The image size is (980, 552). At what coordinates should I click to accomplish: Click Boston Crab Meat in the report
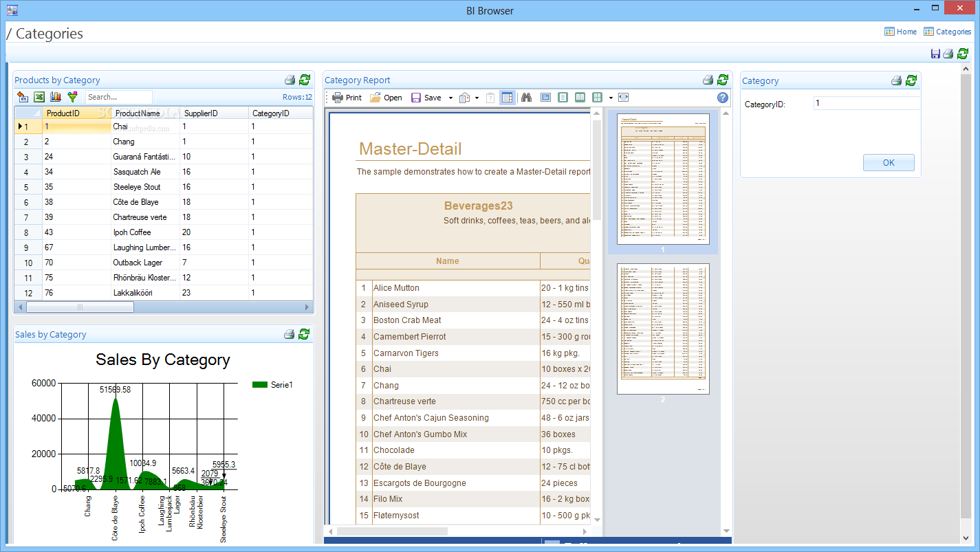407,320
